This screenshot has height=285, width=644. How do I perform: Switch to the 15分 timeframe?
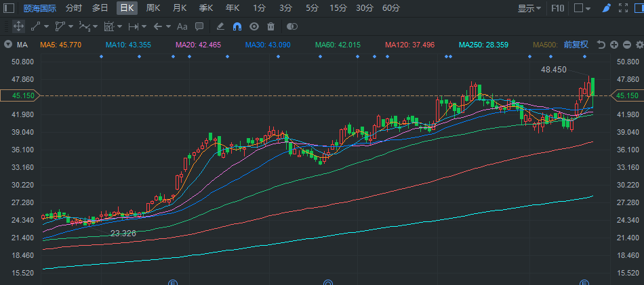tap(338, 8)
